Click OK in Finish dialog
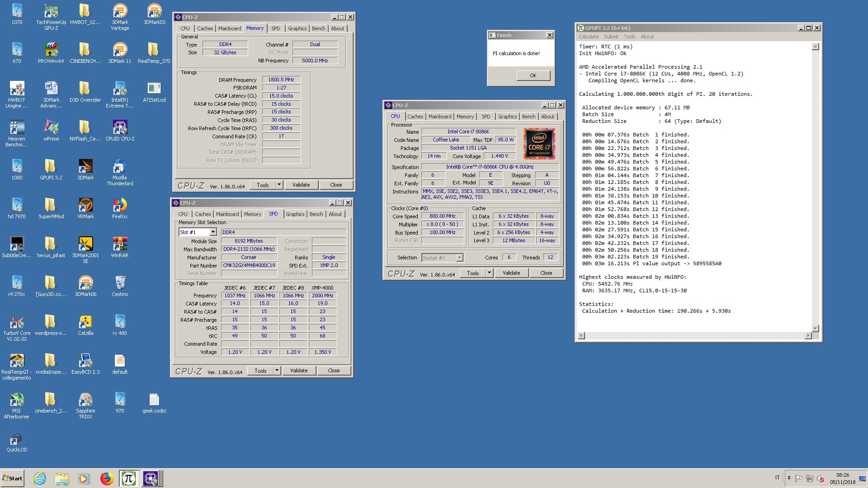This screenshot has width=868, height=488. 533,75
